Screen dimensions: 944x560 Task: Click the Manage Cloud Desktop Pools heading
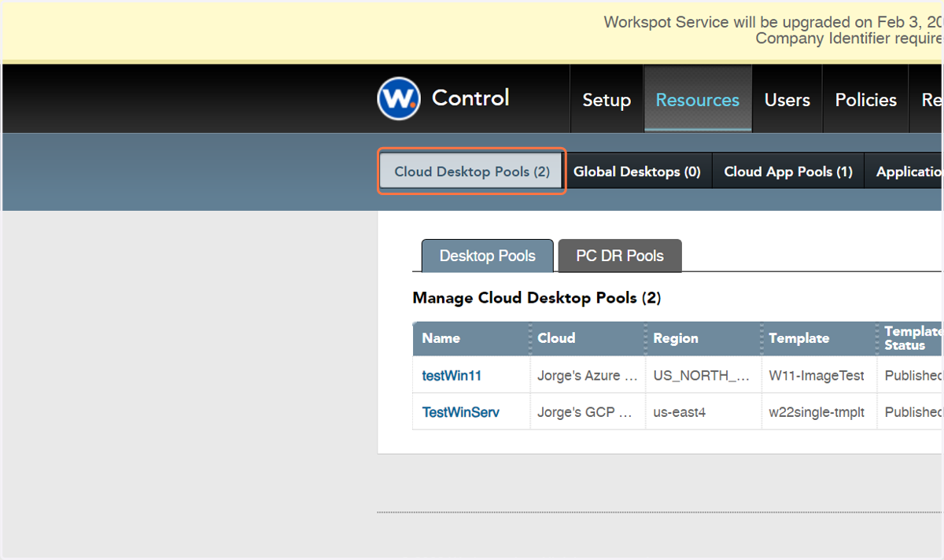537,298
